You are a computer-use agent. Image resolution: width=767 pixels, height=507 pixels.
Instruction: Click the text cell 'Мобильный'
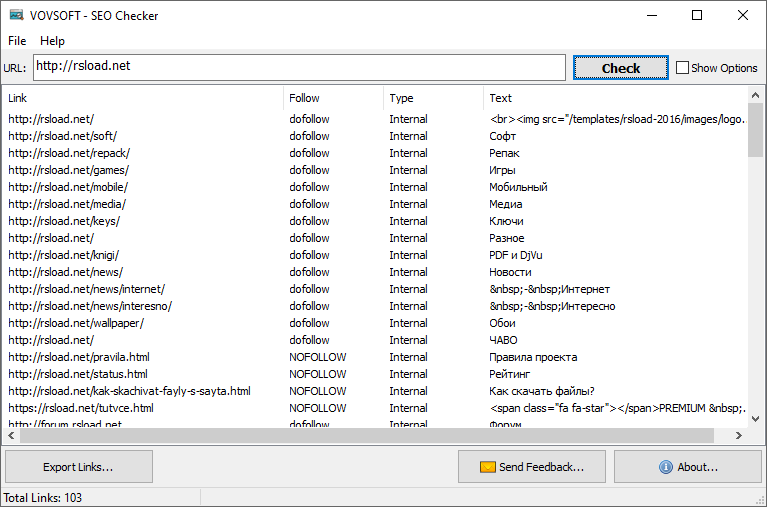518,187
